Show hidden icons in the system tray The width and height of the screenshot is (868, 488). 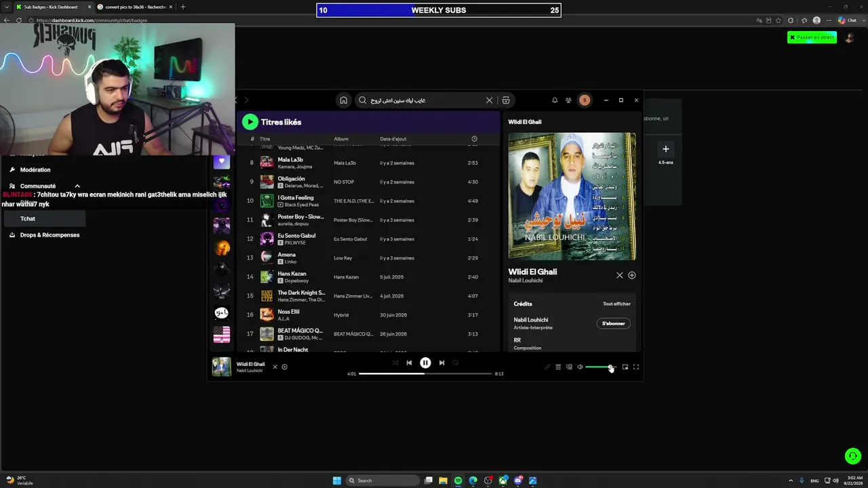[791, 481]
